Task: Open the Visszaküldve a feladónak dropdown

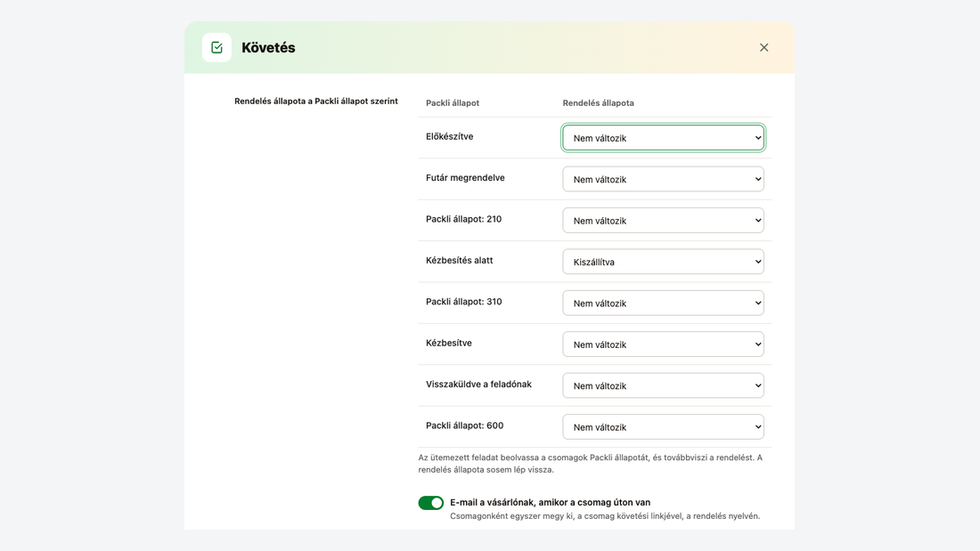Action: tap(663, 385)
